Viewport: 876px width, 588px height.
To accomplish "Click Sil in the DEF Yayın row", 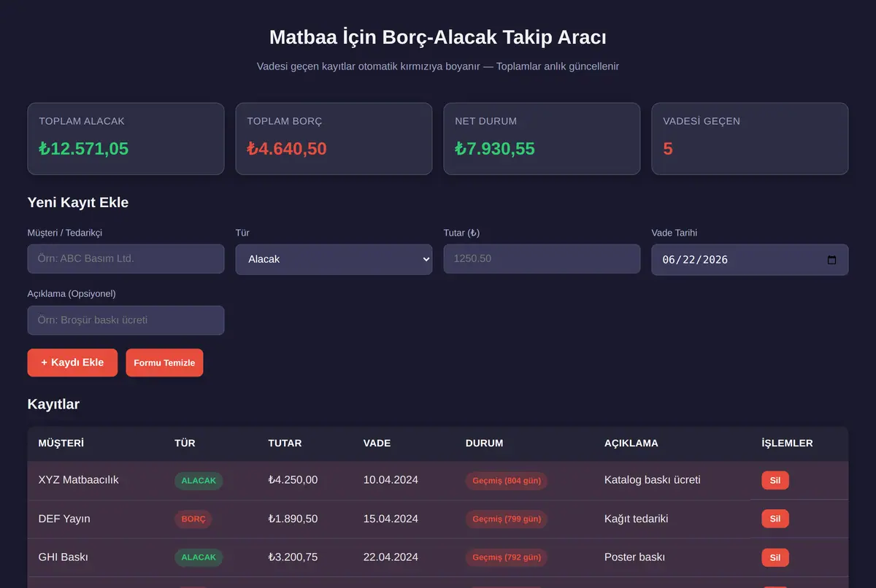I will pos(775,519).
